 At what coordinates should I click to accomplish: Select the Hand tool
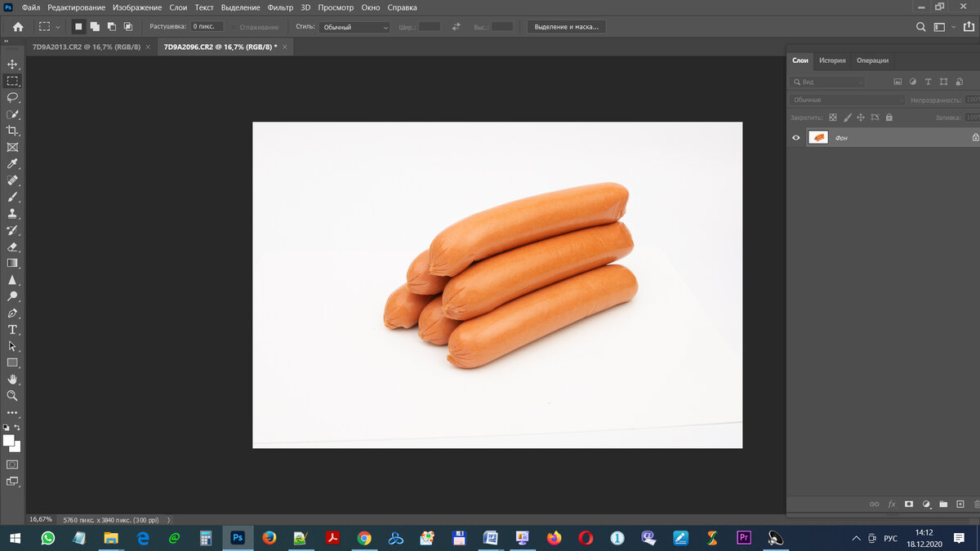click(12, 380)
